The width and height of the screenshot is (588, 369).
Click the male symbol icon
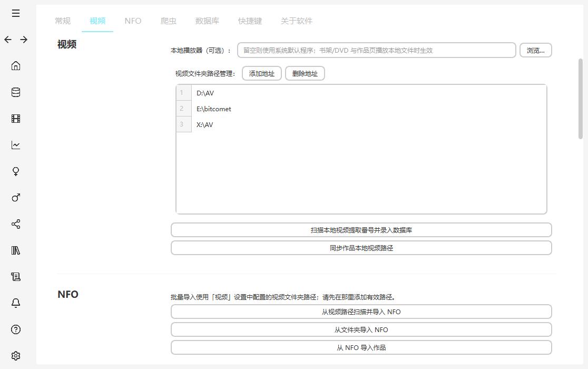point(16,198)
